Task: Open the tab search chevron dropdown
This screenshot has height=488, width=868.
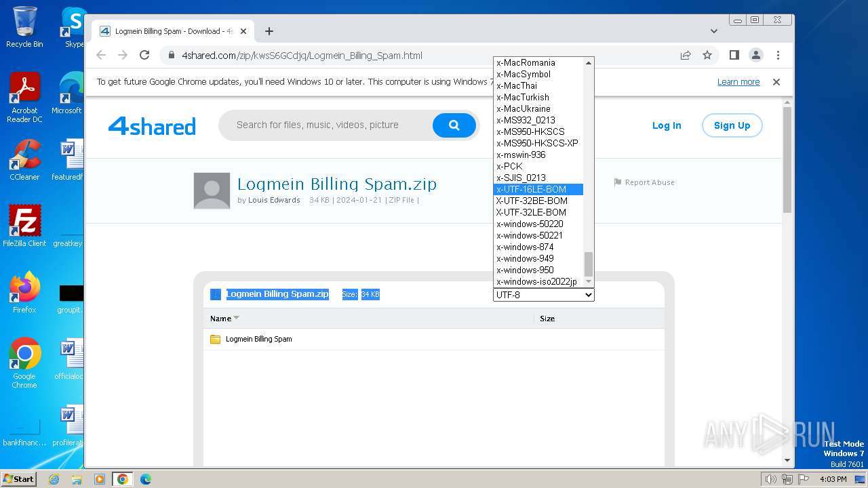Action: click(713, 31)
